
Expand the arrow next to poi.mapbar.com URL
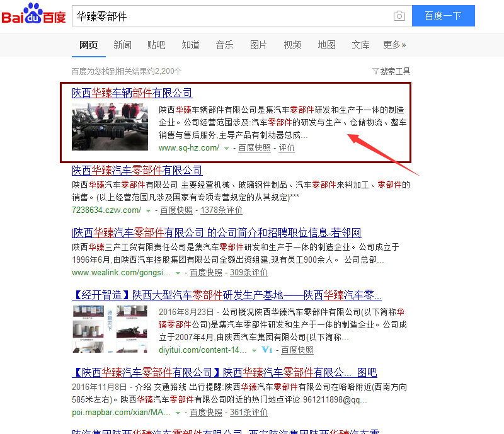click(178, 413)
